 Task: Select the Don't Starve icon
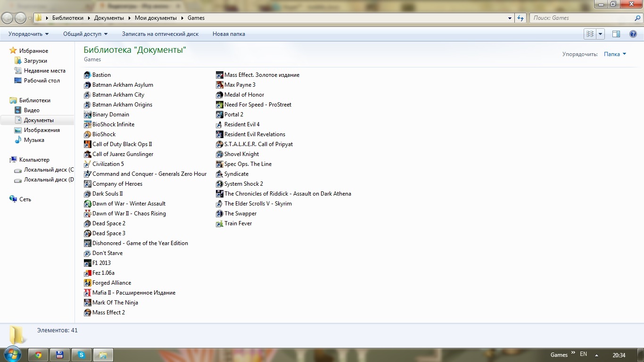(x=87, y=253)
